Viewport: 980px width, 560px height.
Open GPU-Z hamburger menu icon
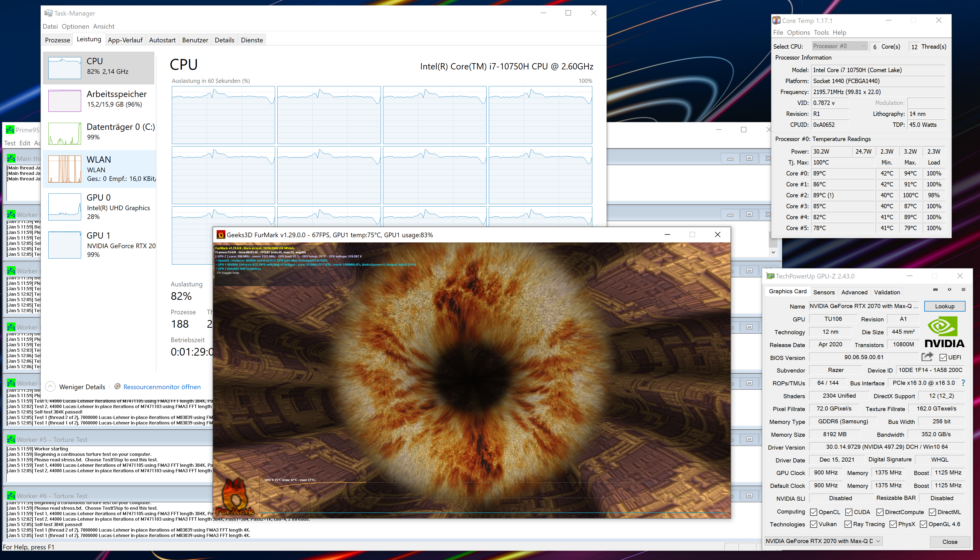963,289
